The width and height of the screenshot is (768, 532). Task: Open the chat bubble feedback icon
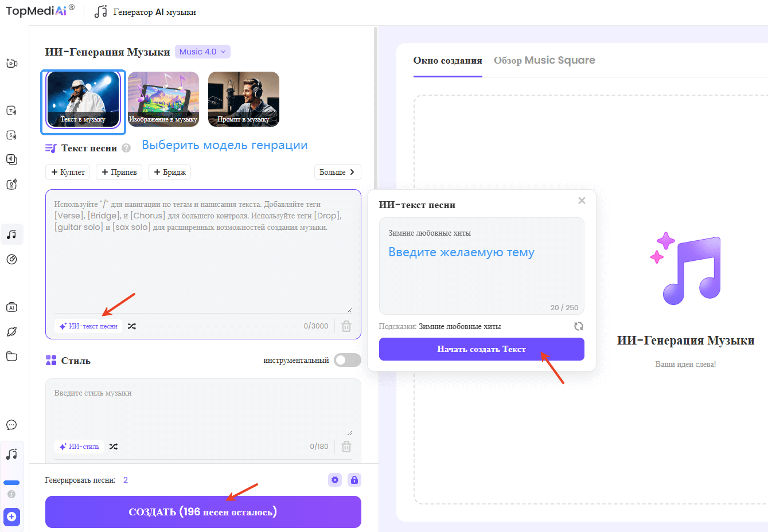pyautogui.click(x=11, y=425)
